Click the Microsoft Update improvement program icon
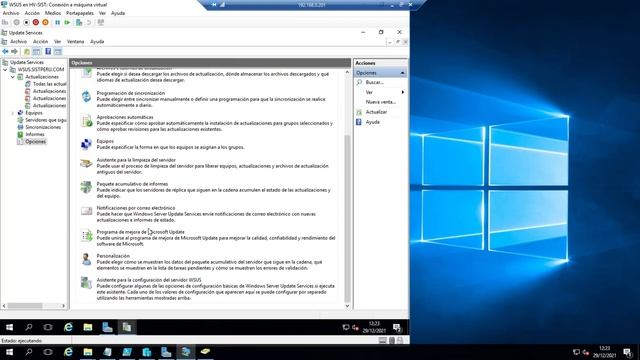This screenshot has height=360, width=640. click(86, 235)
